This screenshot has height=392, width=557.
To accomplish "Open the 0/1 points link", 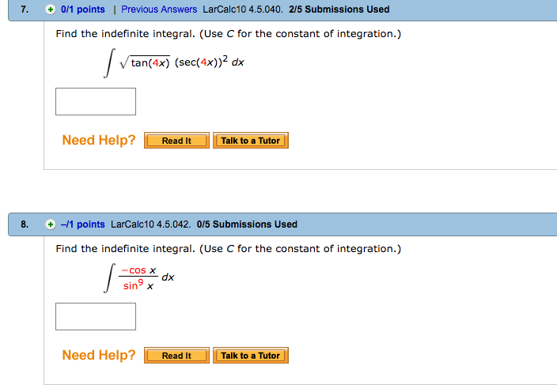I will (83, 9).
